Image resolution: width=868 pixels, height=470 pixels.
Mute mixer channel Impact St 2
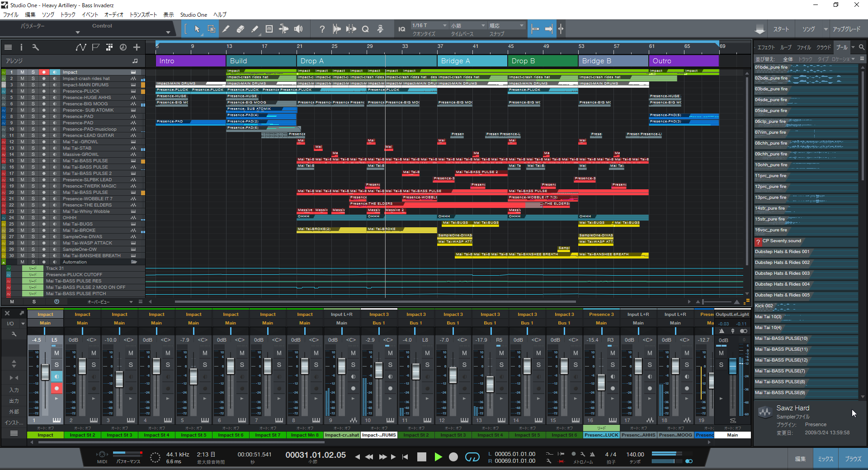[94, 353]
